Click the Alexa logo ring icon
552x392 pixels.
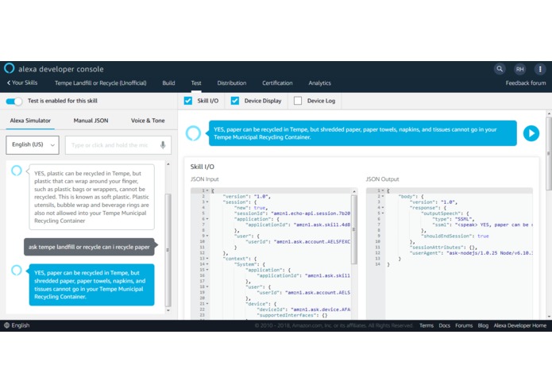(10, 68)
